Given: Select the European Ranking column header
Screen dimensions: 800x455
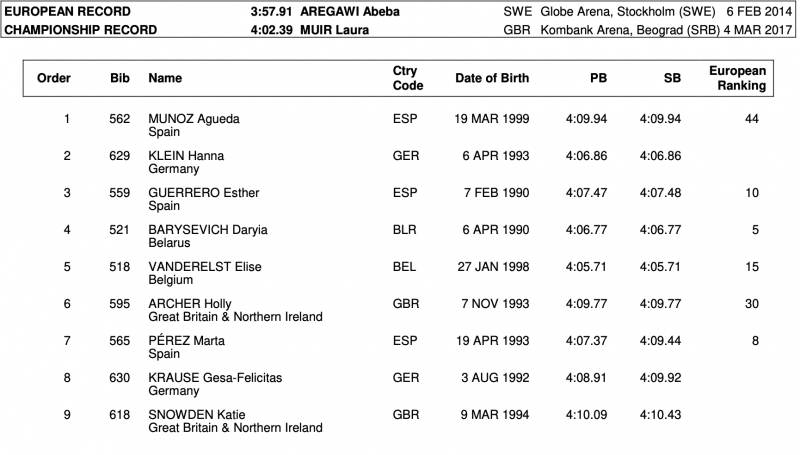Looking at the screenshot, I should click(737, 78).
